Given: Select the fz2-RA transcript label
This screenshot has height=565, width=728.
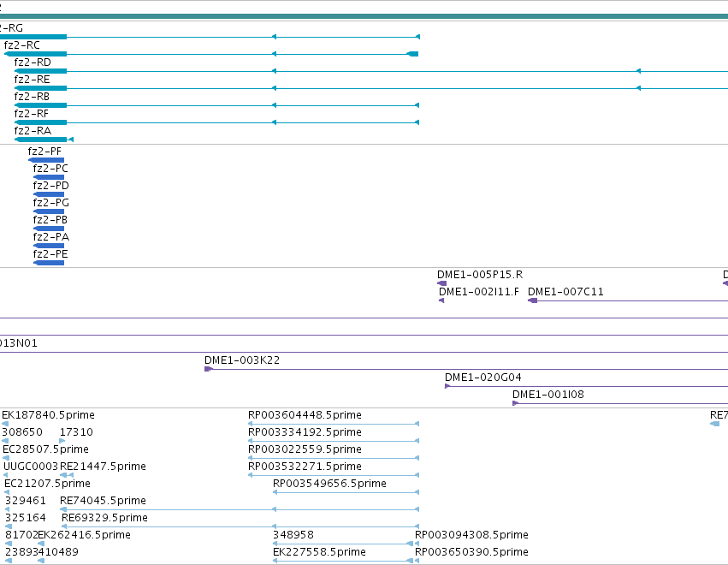Looking at the screenshot, I should tap(33, 131).
